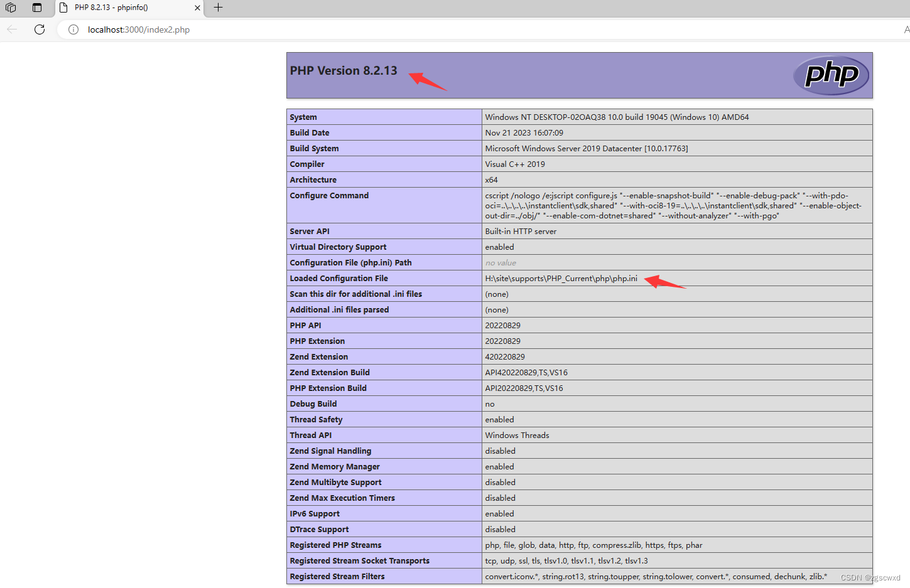Click the Windows Threads value
Screen dimensions: 910x588
click(x=517, y=436)
